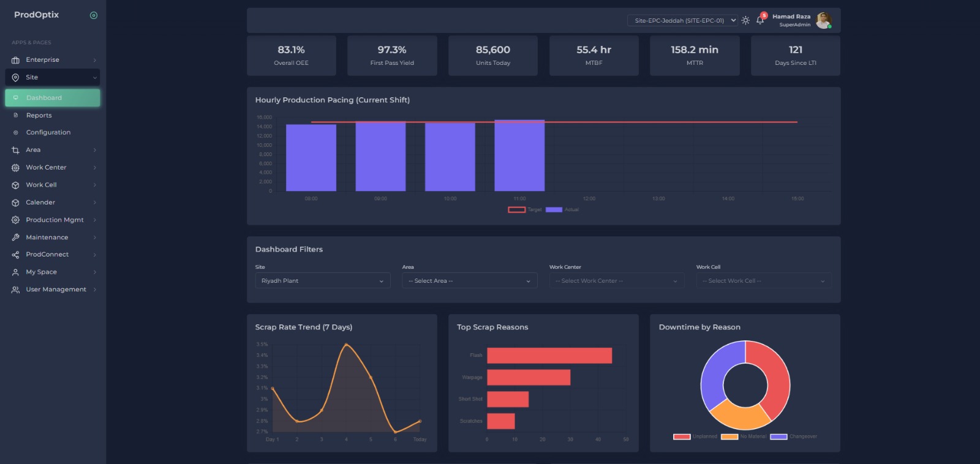The width and height of the screenshot is (980, 464).
Task: Click the Enterprise building icon in sidebar
Action: point(15,60)
